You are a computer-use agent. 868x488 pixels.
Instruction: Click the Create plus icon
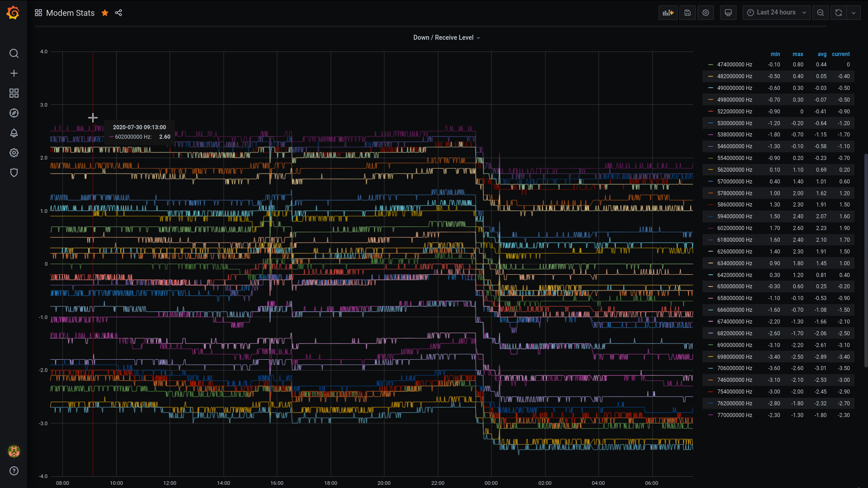(x=14, y=73)
